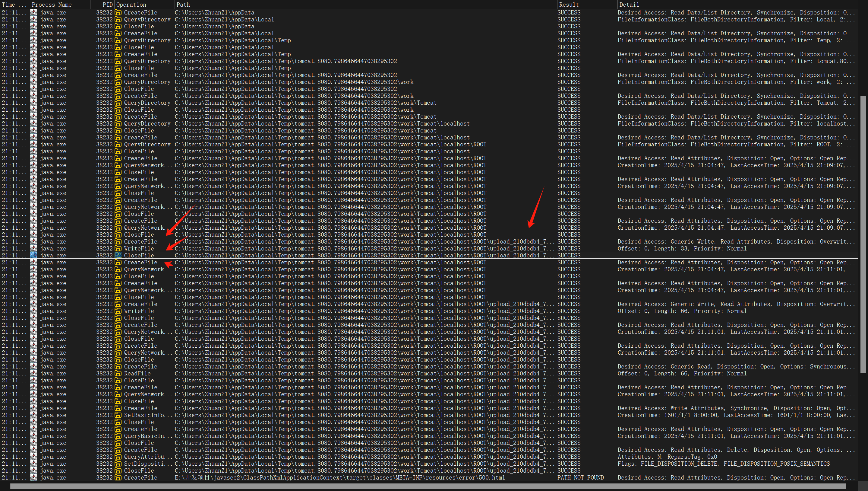Image resolution: width=868 pixels, height=491 pixels.
Task: Click the PID column header
Action: coord(107,5)
